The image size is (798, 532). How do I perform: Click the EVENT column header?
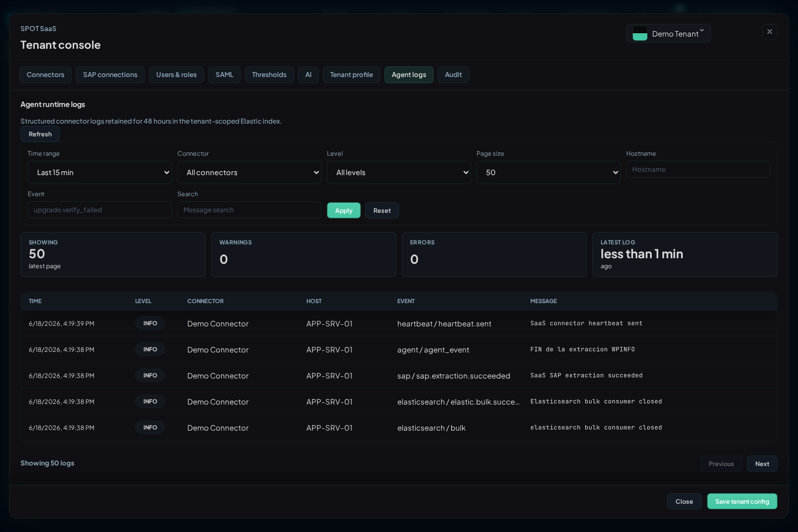pyautogui.click(x=406, y=301)
